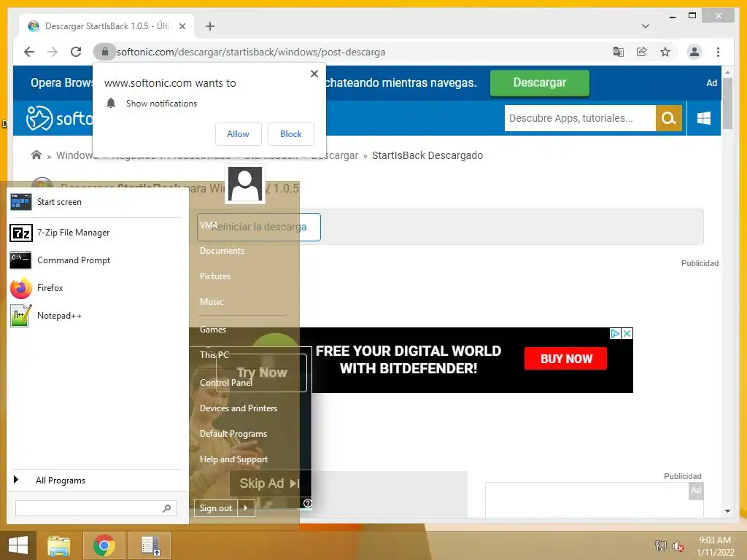Viewport: 747px width, 560px height.
Task: Open the translate page icon
Action: tap(619, 52)
